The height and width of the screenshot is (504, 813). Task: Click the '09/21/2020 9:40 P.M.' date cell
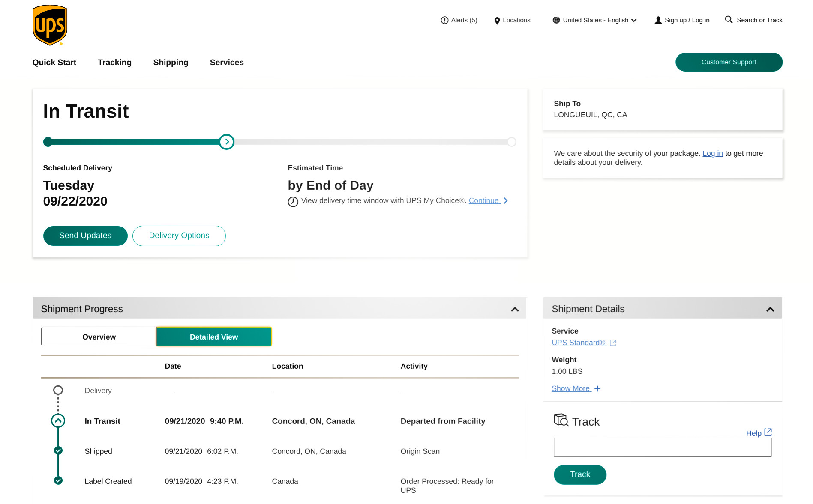[204, 421]
